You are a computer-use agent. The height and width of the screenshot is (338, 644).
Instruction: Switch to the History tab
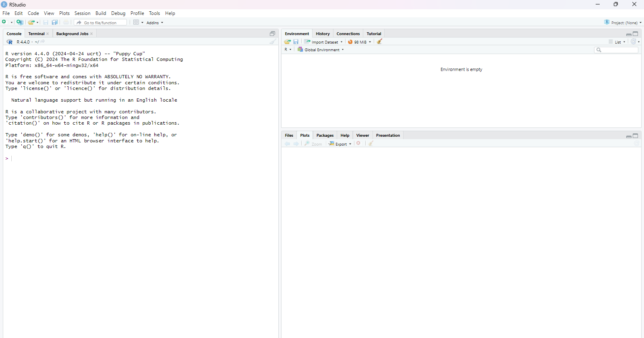point(323,34)
